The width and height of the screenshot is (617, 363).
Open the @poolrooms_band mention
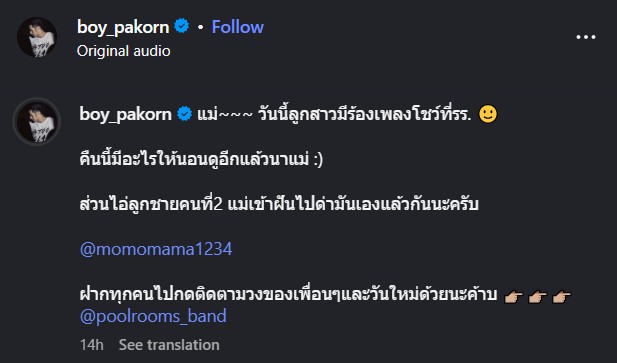tap(153, 316)
